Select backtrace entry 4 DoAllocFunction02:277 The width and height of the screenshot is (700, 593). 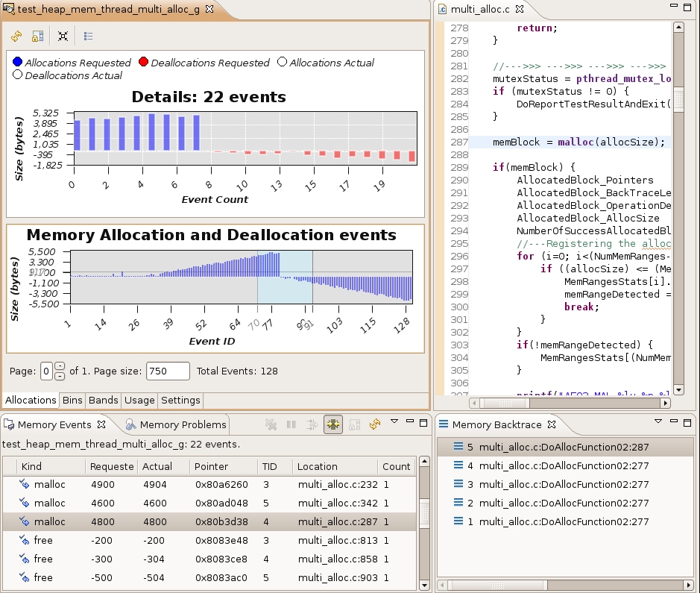point(564,465)
